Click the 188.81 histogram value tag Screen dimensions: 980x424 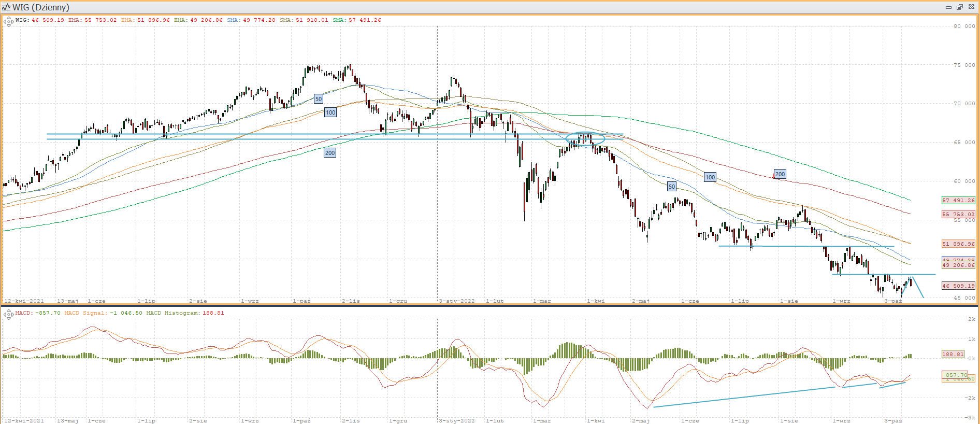point(953,355)
